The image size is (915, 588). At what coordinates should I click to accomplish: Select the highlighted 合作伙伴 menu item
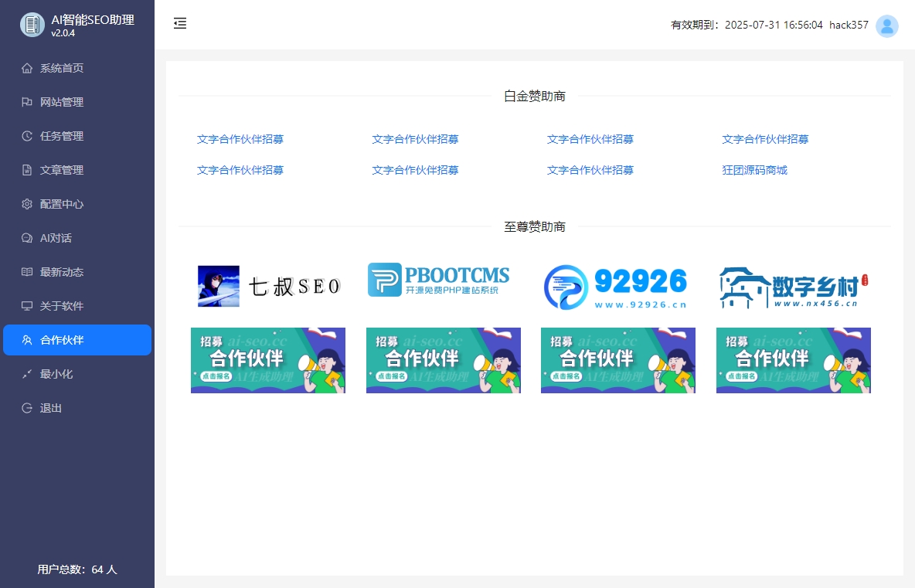(77, 340)
